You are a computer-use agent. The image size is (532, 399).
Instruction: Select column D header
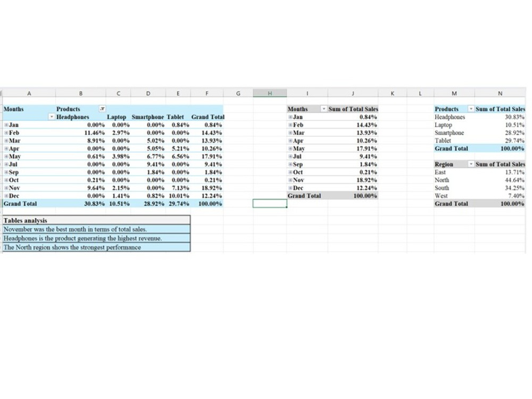click(148, 93)
